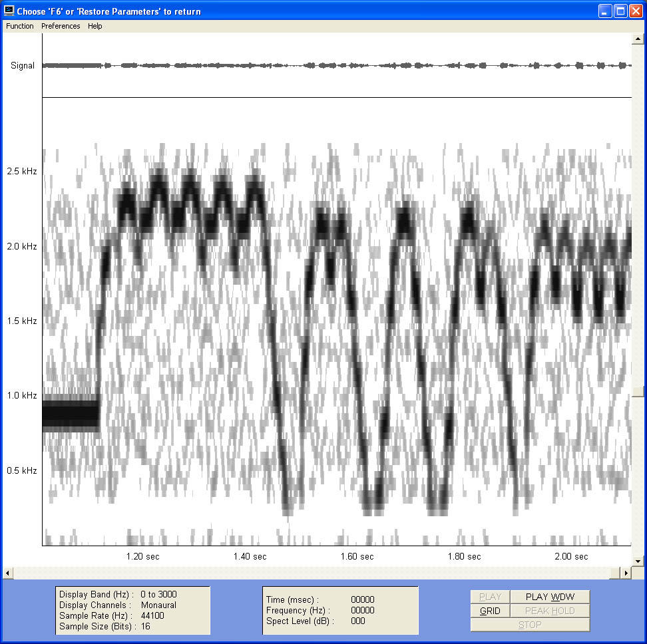Close the spectrogram window

tap(636, 11)
